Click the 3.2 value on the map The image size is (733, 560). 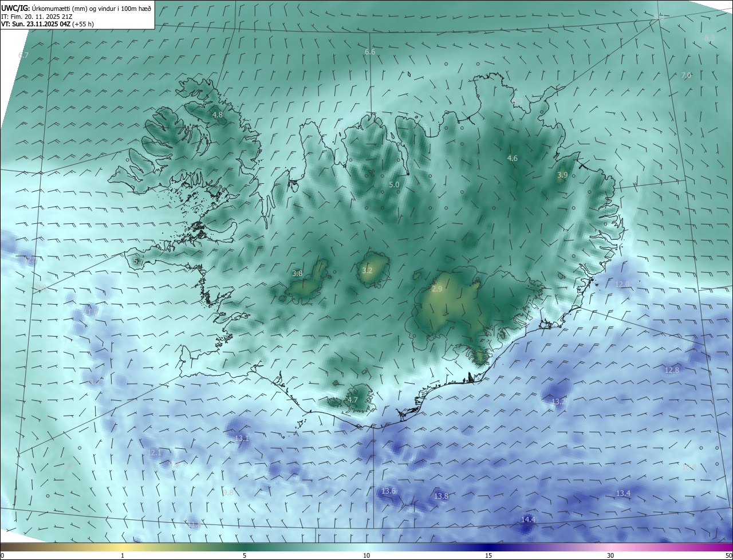click(x=367, y=270)
